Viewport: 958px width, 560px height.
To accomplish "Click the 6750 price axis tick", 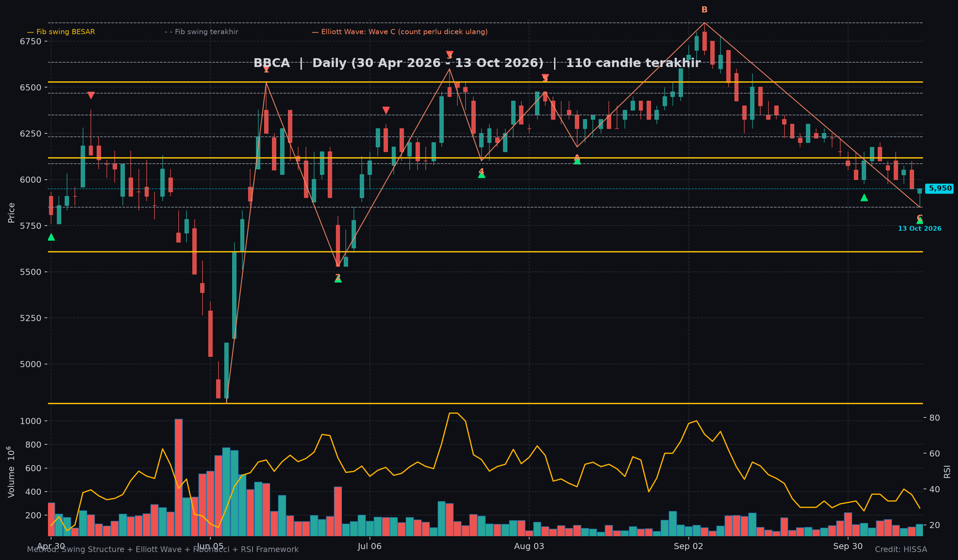I will (30, 42).
